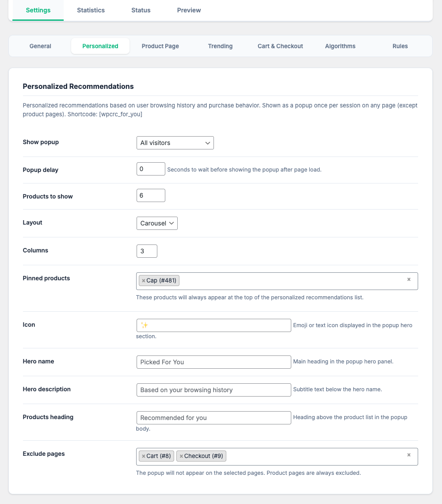Image resolution: width=442 pixels, height=504 pixels.
Task: Clear all excluded pages with the x icon
Action: click(409, 455)
